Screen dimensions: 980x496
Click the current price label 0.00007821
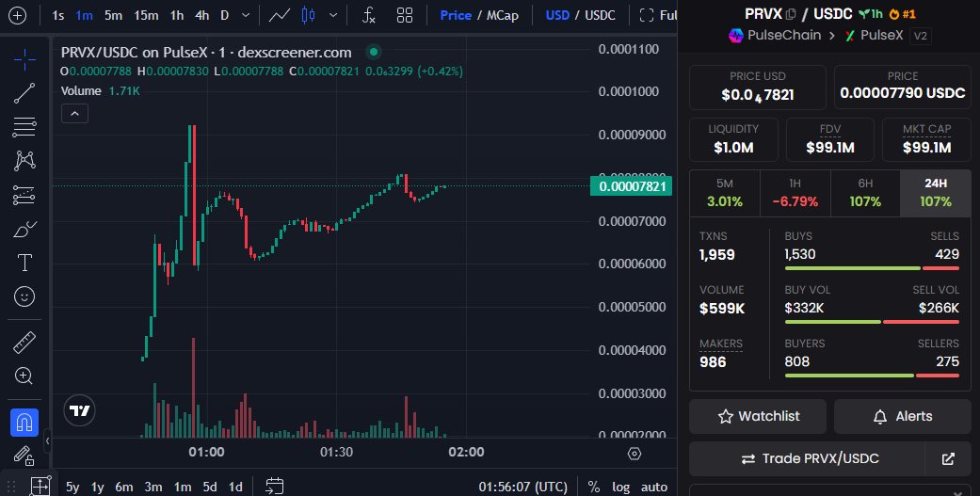pos(632,186)
